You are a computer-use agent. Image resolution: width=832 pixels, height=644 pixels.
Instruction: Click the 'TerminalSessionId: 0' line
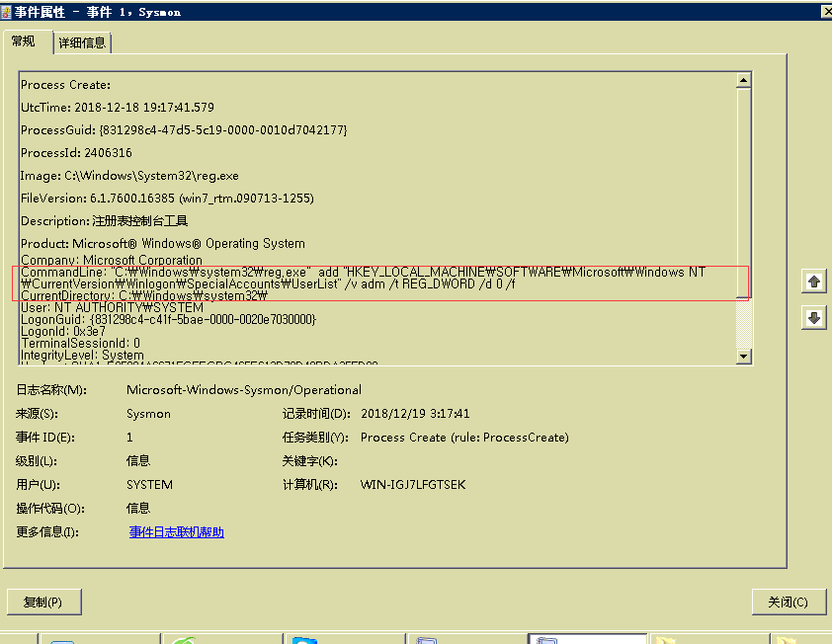click(x=80, y=343)
